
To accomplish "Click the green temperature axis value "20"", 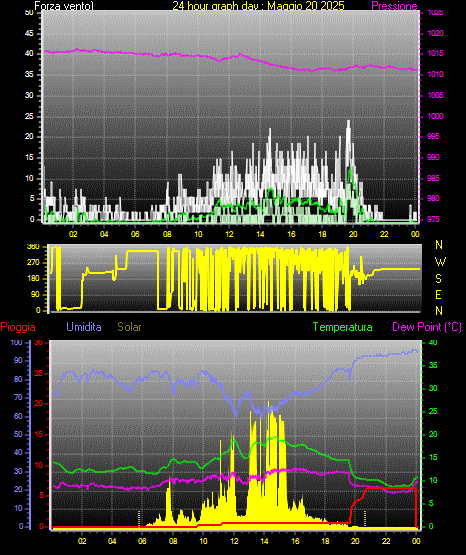I will coord(433,434).
